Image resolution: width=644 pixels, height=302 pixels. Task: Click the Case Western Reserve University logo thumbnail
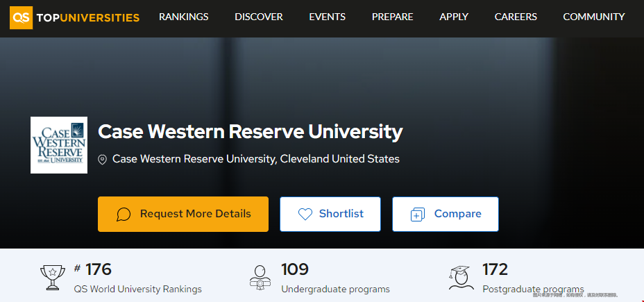[x=59, y=145]
